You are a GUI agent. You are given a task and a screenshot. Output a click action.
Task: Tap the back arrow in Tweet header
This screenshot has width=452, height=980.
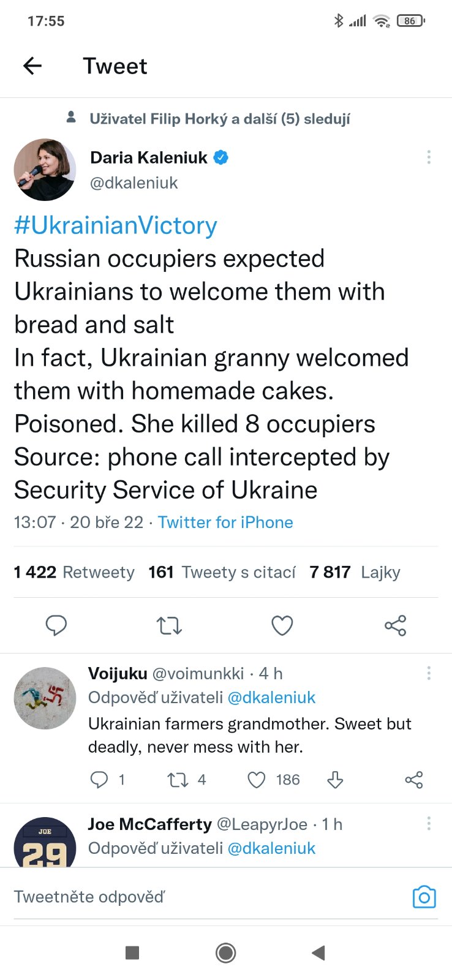tap(32, 66)
